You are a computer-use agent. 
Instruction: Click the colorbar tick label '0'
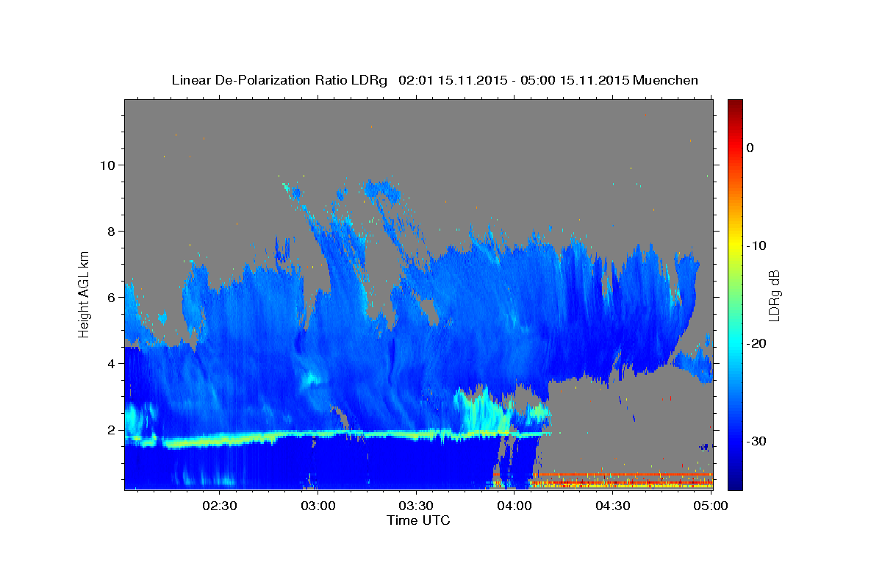(x=750, y=148)
